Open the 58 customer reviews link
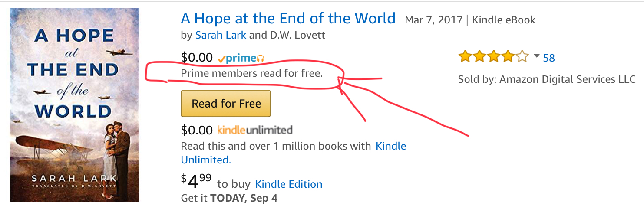 click(549, 58)
